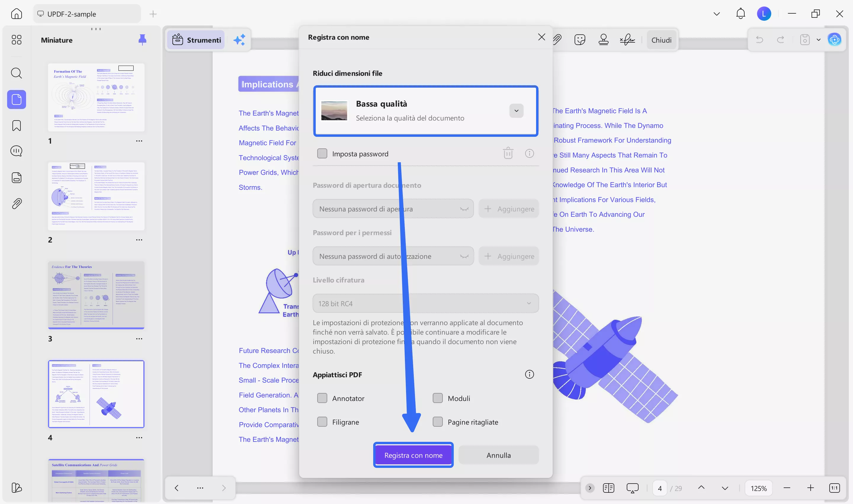Open the signature tool icon
853x504 pixels.
click(627, 40)
